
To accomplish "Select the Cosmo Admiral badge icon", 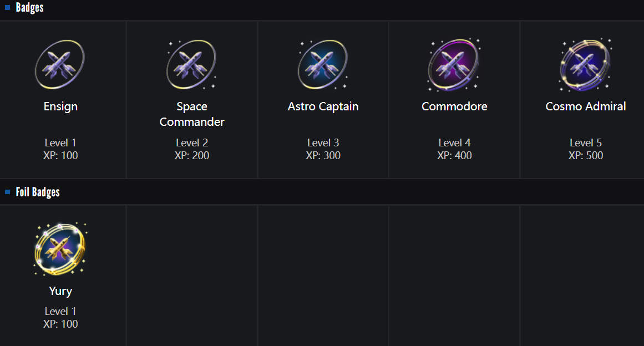I will click(585, 65).
